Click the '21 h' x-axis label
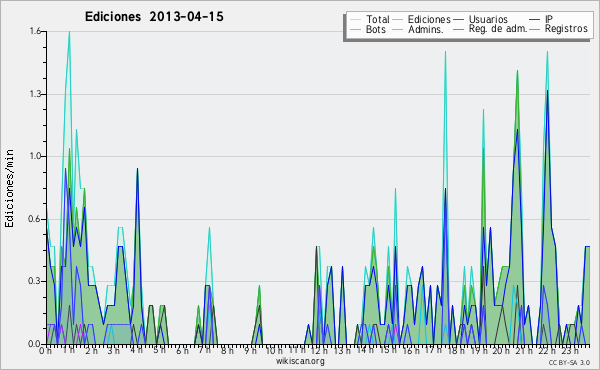The height and width of the screenshot is (370, 600). click(x=523, y=350)
